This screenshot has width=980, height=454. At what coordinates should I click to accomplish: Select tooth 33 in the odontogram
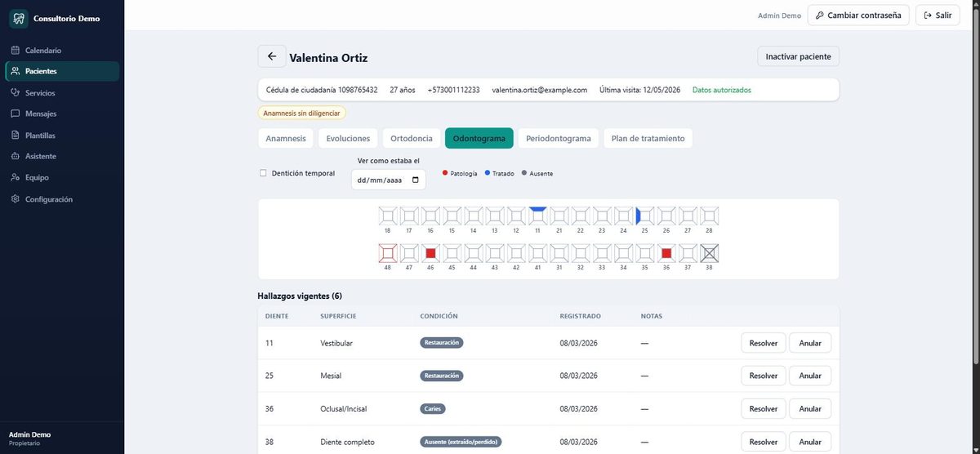tap(602, 253)
